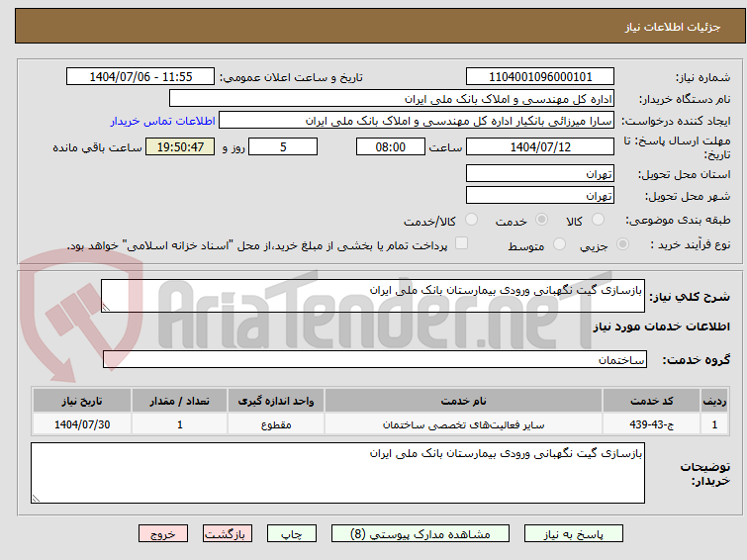The width and height of the screenshot is (747, 560).
Task: Click the شرح کلی نیاز text area
Action: pos(373,296)
